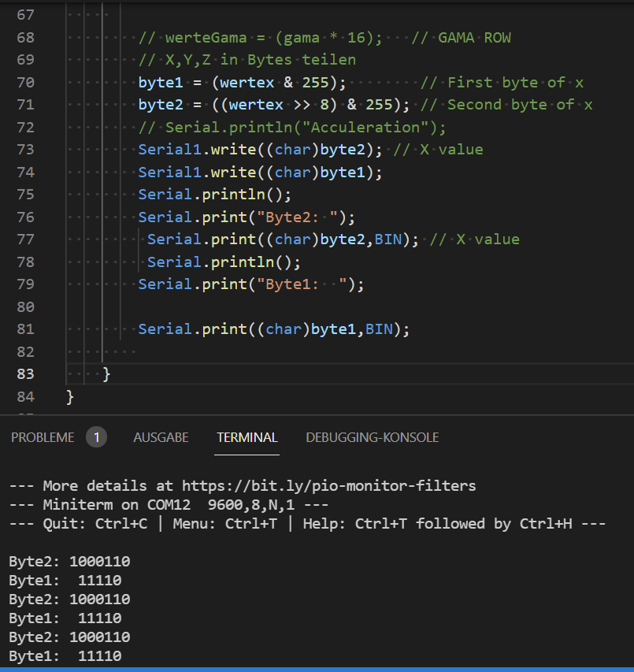Show the DEBUGGING-KONSOLE tab

tap(372, 437)
